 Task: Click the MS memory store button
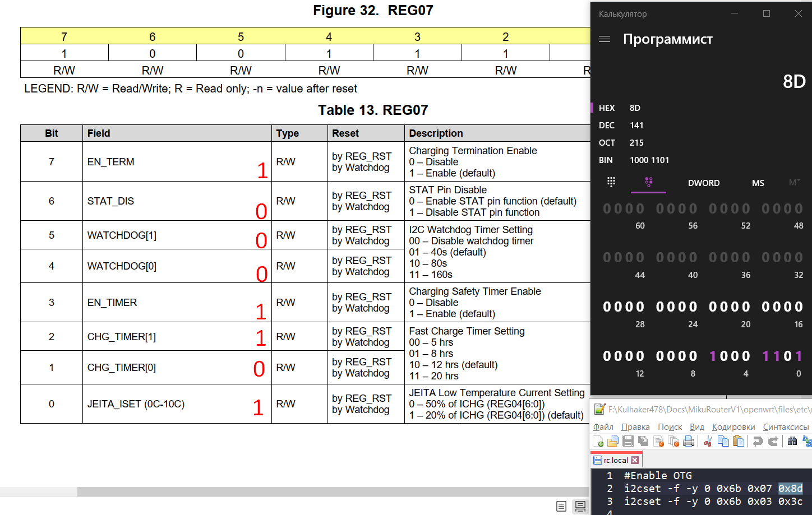tap(758, 183)
